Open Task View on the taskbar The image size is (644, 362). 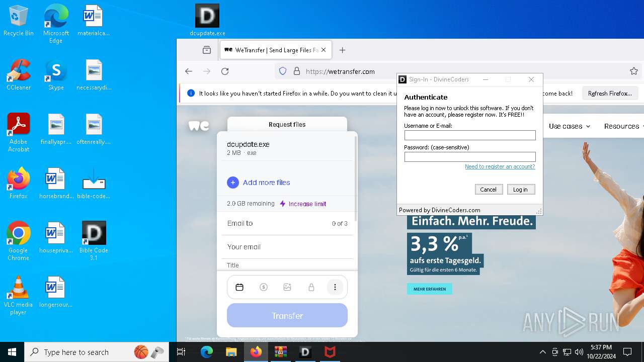tap(182, 352)
